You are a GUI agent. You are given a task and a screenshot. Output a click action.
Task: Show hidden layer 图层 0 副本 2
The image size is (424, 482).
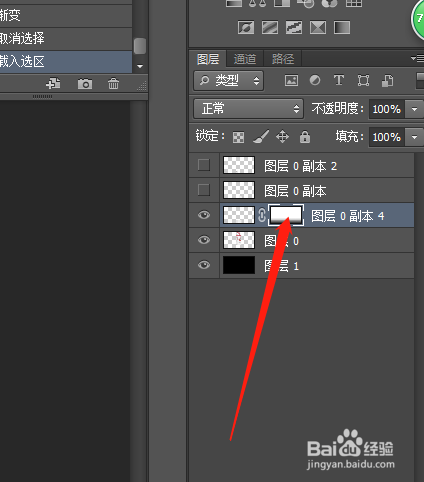(204, 165)
